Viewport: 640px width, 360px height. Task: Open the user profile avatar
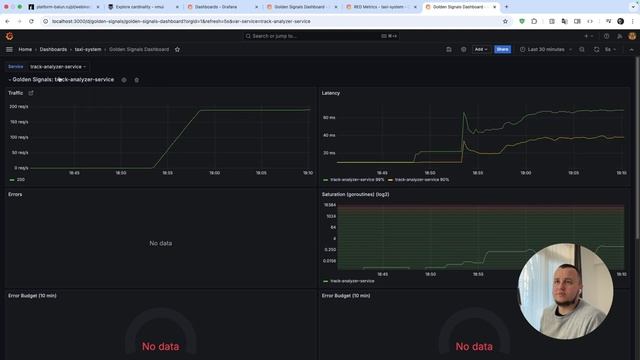pos(632,36)
